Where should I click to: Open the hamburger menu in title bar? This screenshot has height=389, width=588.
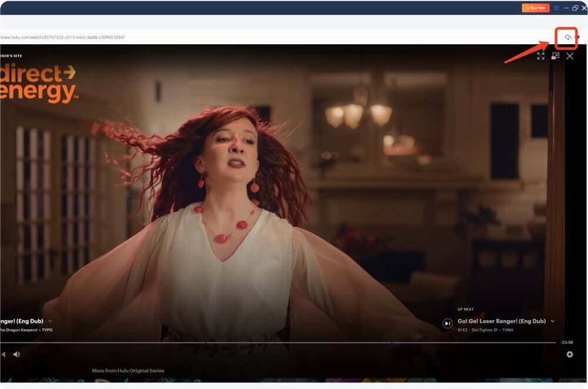point(556,8)
